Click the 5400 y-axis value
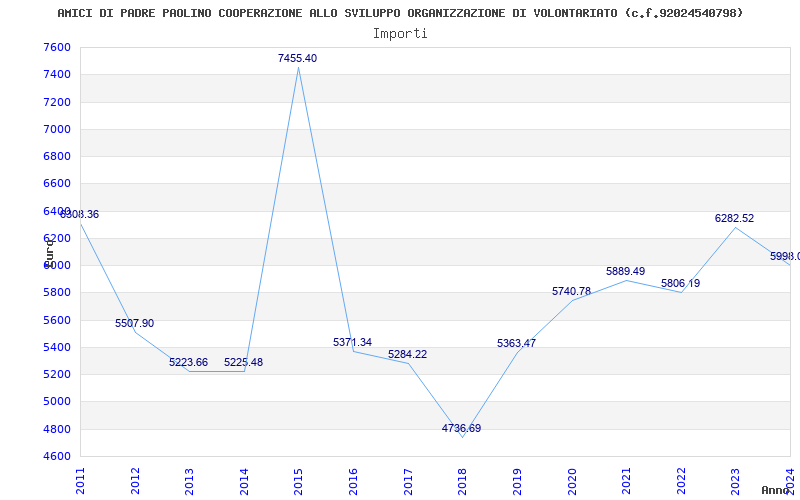Screen dimensions: 800x500 coord(57,347)
